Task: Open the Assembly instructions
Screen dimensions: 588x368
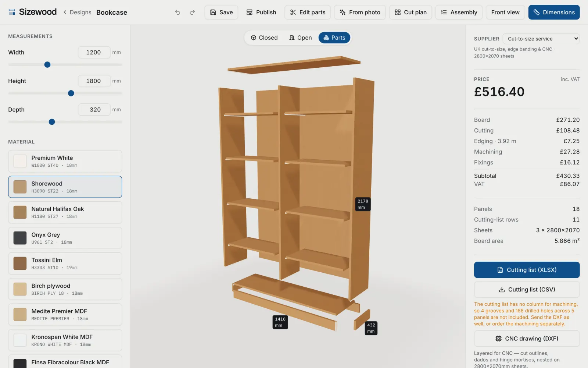Action: [x=459, y=12]
